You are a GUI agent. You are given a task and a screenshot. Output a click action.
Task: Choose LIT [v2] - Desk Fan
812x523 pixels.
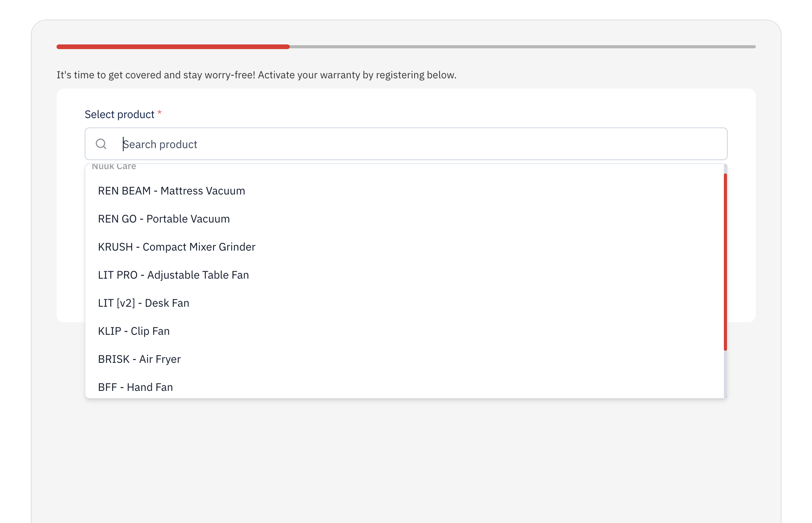click(404, 303)
